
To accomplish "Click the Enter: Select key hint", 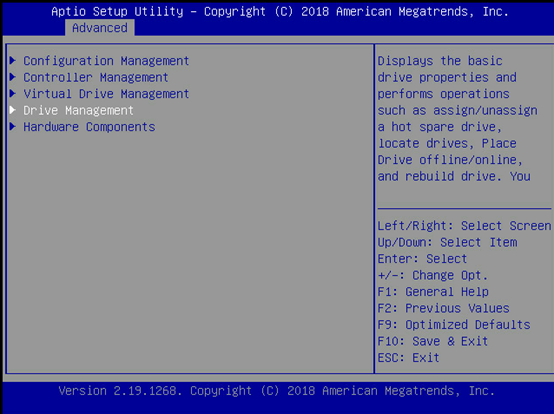I will [x=423, y=259].
